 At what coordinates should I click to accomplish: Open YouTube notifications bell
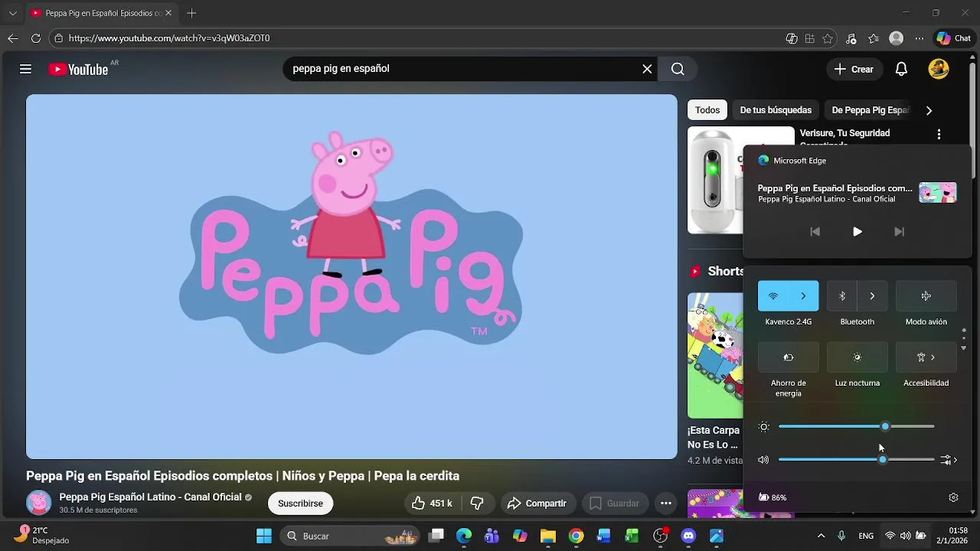pyautogui.click(x=902, y=69)
